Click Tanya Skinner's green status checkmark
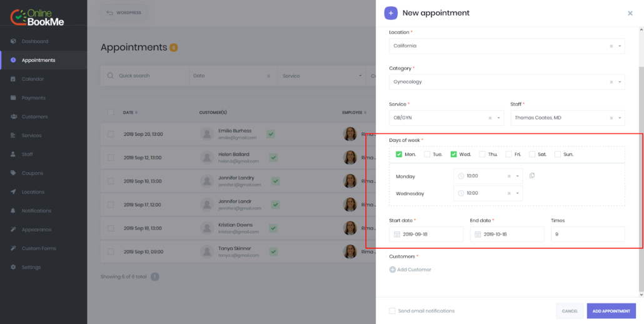 [x=273, y=251]
